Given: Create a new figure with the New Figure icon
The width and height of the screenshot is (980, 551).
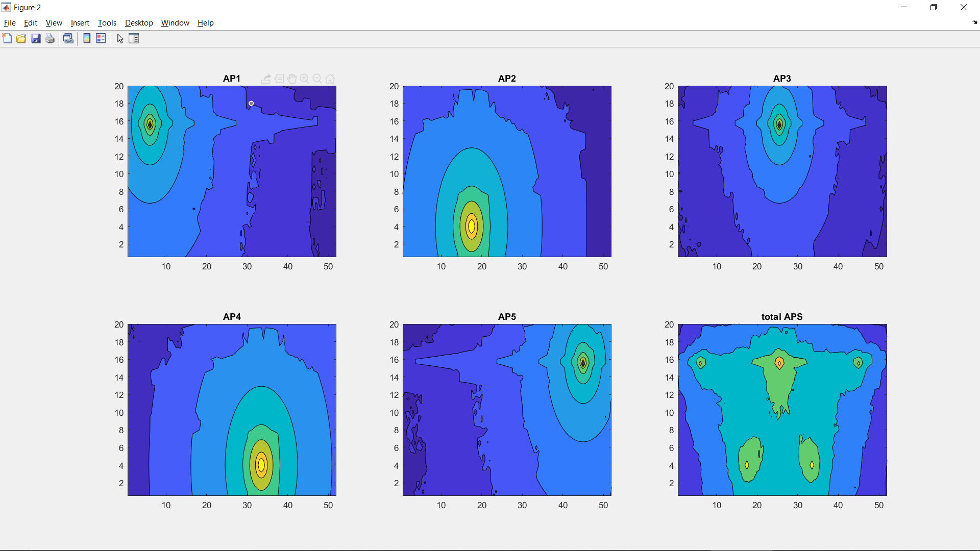Looking at the screenshot, I should 7,38.
